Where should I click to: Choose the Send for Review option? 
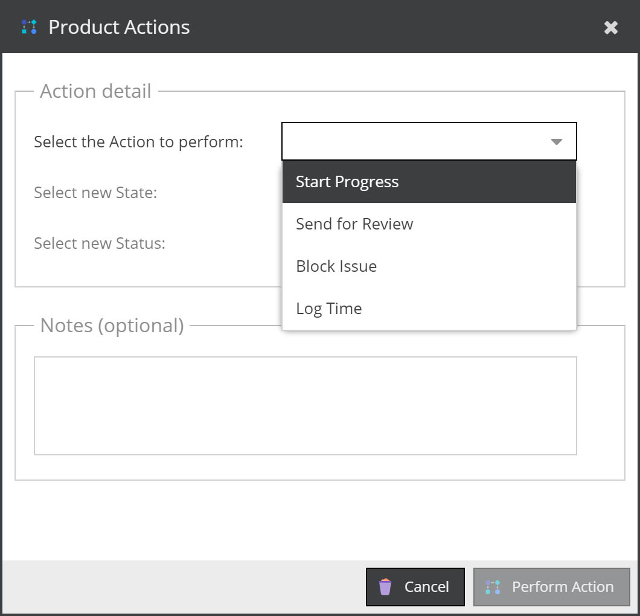tap(354, 224)
